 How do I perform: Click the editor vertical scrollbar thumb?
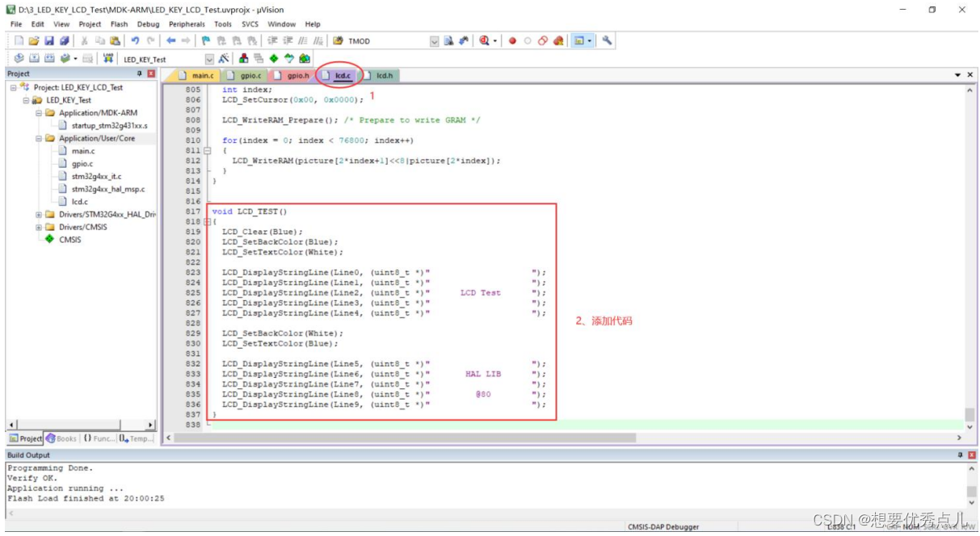coord(970,414)
